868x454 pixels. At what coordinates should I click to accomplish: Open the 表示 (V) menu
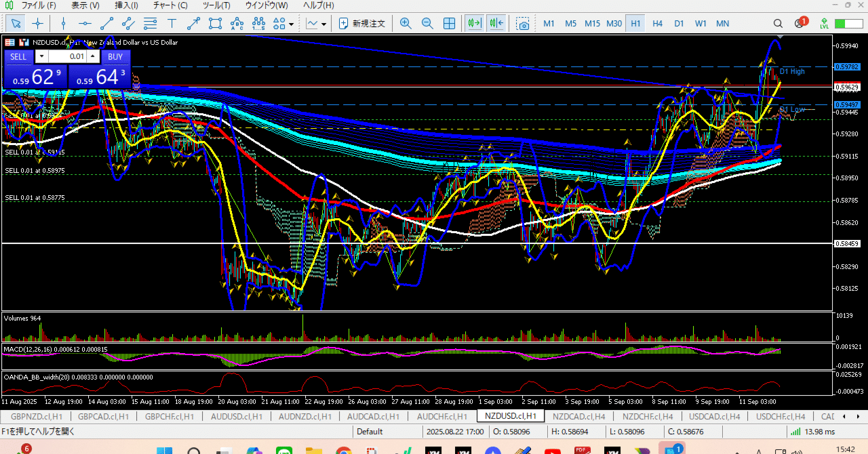coord(85,5)
